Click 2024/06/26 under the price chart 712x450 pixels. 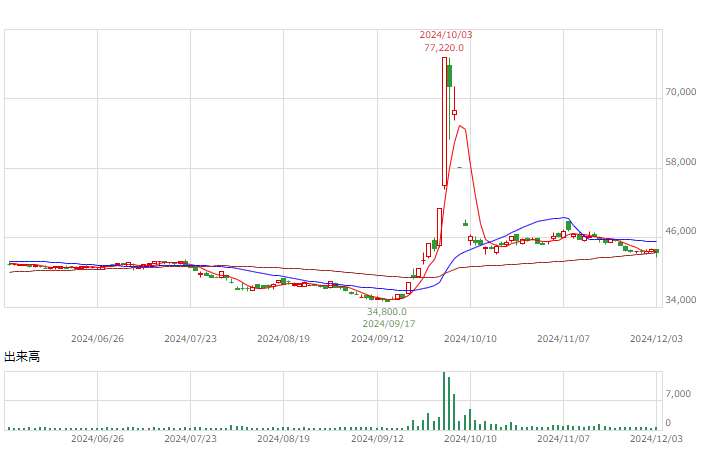pos(97,339)
